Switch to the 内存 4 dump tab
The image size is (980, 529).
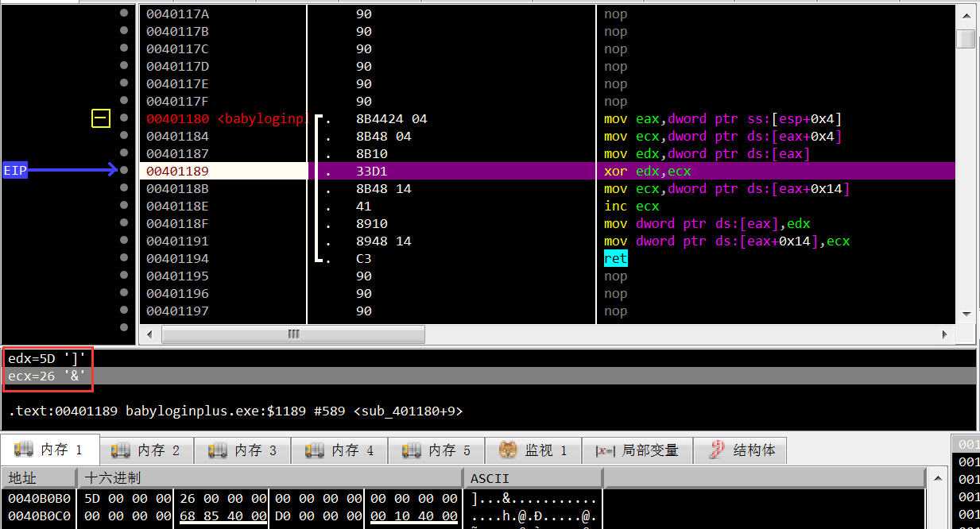click(x=340, y=450)
